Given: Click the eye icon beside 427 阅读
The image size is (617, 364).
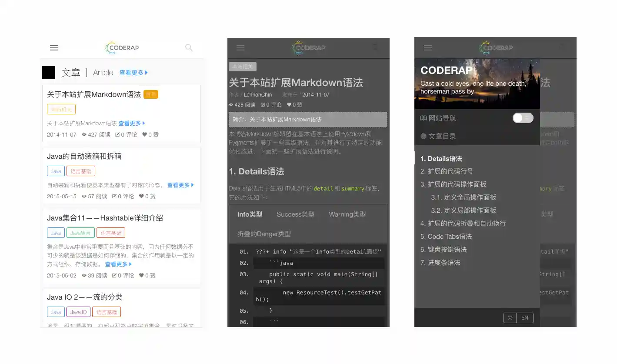Looking at the screenshot, I should pyautogui.click(x=84, y=135).
